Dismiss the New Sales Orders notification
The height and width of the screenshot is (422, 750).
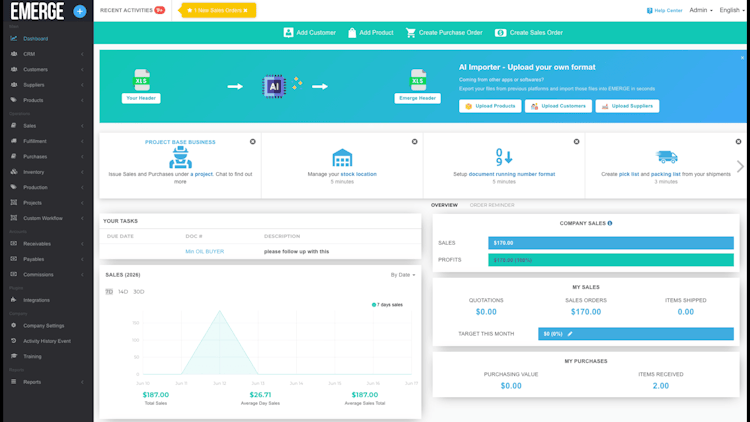point(245,11)
